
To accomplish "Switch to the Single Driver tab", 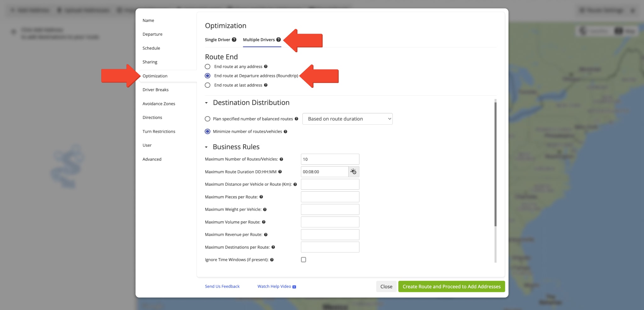I will pyautogui.click(x=218, y=40).
